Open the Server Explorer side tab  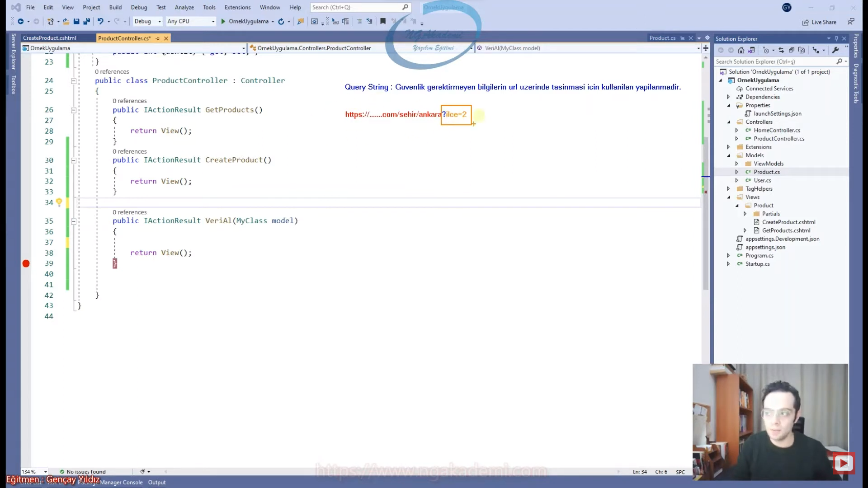(14, 51)
